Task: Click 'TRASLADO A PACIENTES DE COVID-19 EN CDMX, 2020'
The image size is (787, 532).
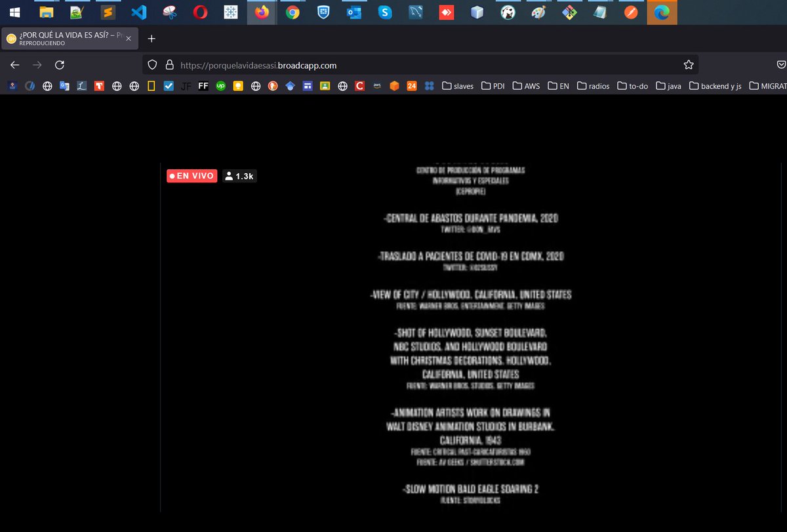Action: tap(470, 256)
